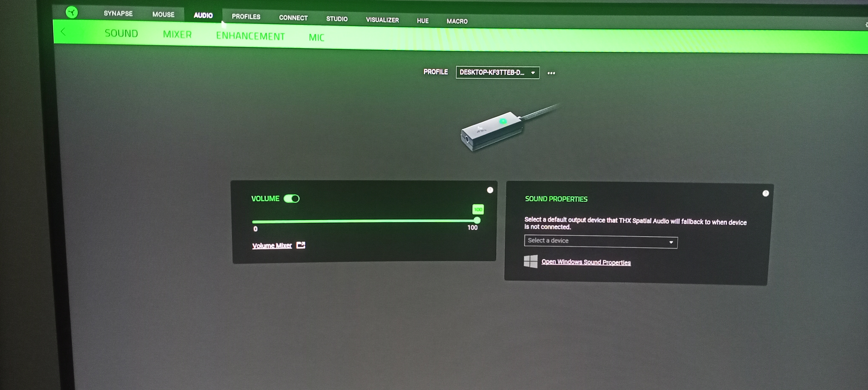Image resolution: width=868 pixels, height=390 pixels.
Task: Click the volume slider handle
Action: [x=477, y=220]
